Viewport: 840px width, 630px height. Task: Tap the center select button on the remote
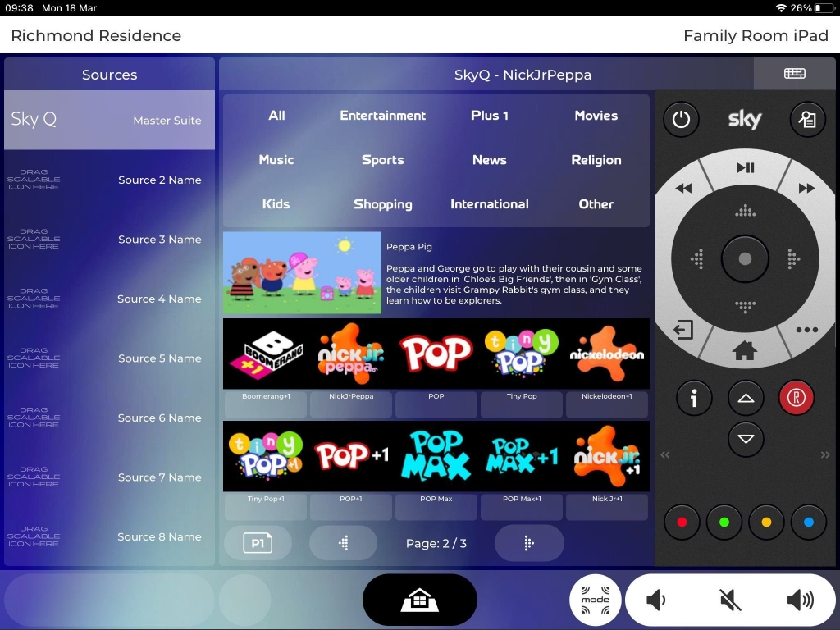point(745,259)
